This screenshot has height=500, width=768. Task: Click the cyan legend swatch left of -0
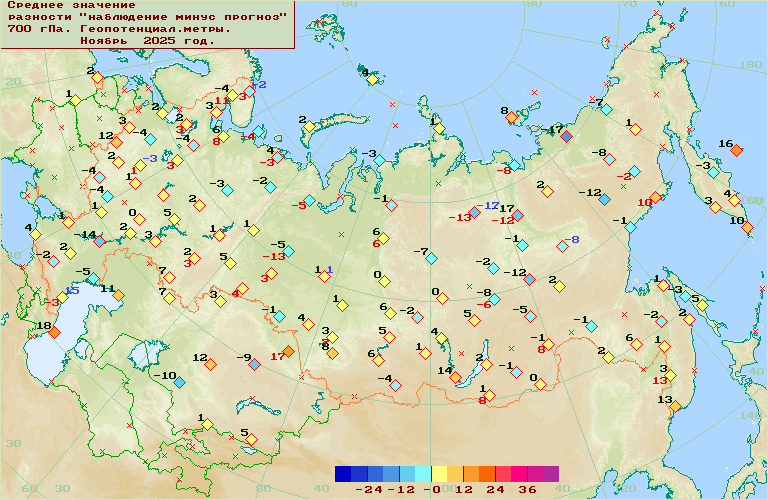pyautogui.click(x=423, y=473)
